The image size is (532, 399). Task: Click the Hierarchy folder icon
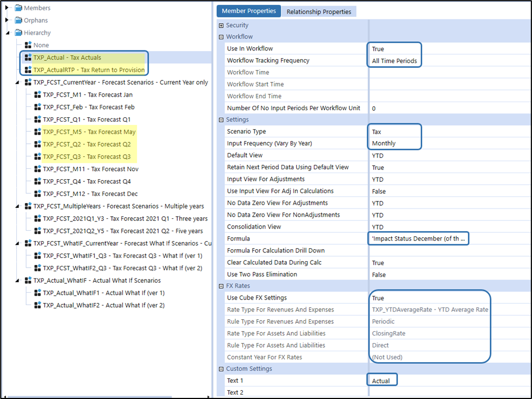pyautogui.click(x=18, y=33)
